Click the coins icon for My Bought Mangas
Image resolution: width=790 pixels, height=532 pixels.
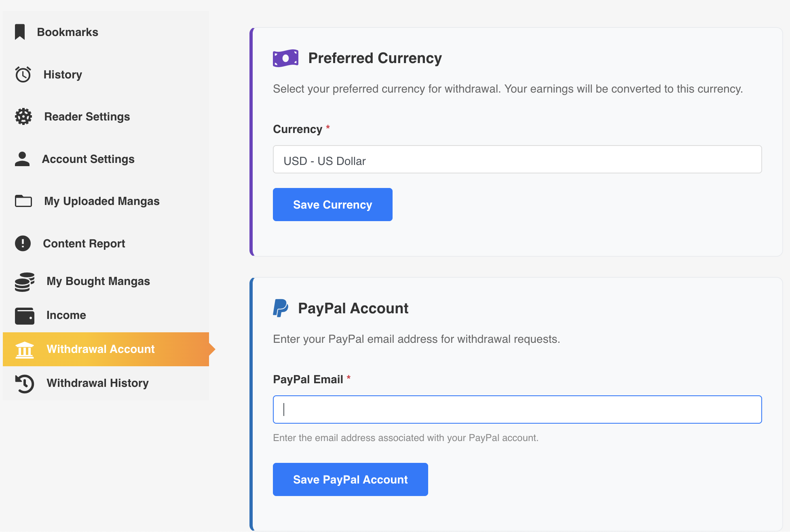coord(24,281)
